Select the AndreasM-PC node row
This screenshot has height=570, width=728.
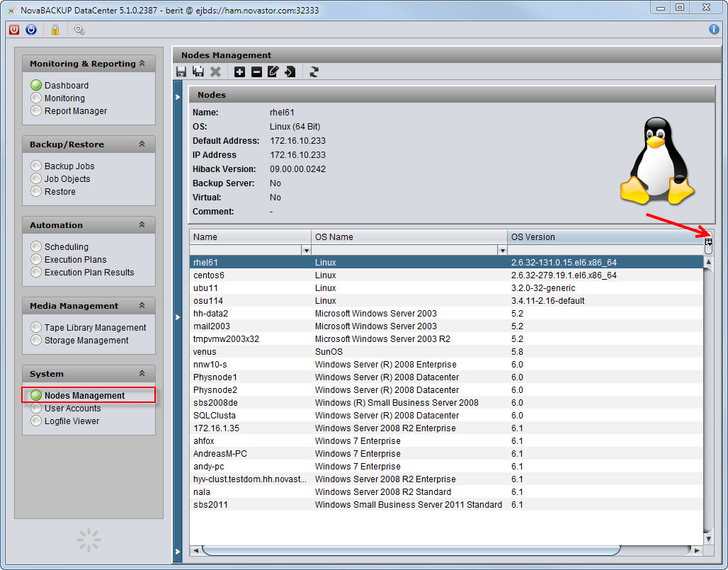pyautogui.click(x=446, y=453)
